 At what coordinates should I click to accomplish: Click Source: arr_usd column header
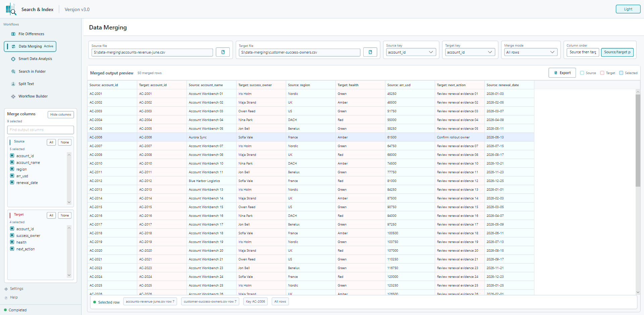pyautogui.click(x=410, y=85)
